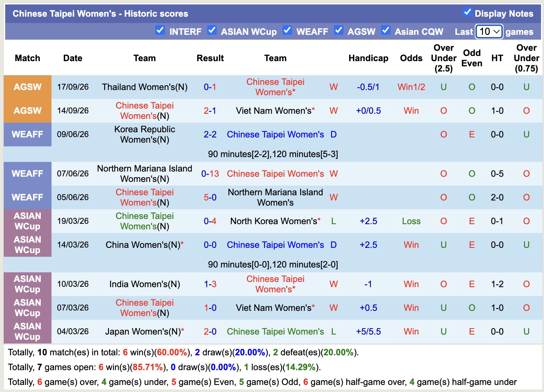
Task: Select the 2-0 half-time score
Action: click(x=497, y=197)
